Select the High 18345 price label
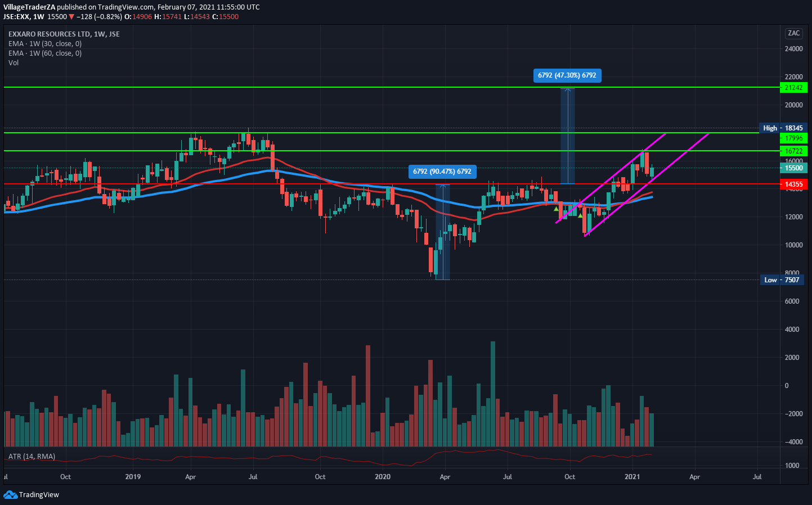This screenshot has width=812, height=505. tap(783, 128)
